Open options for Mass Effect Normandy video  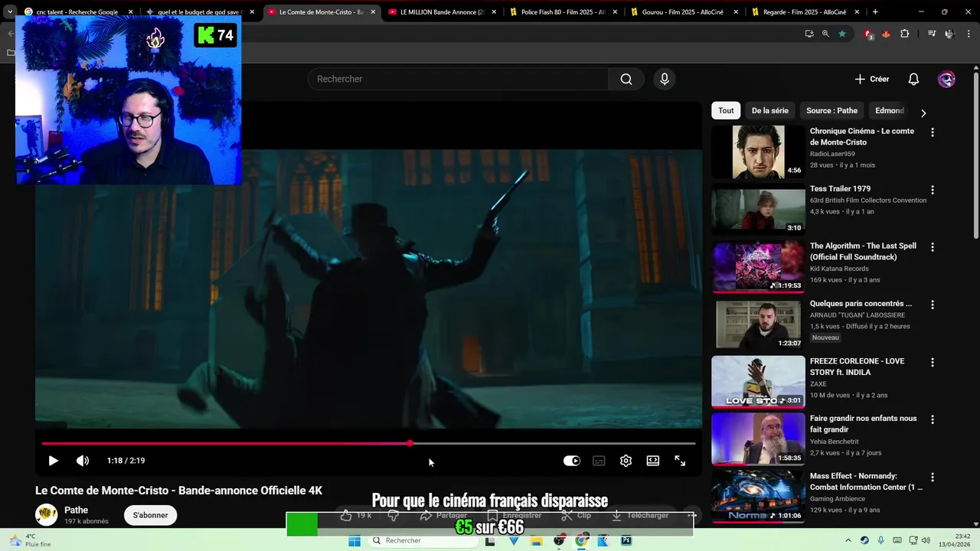point(932,477)
